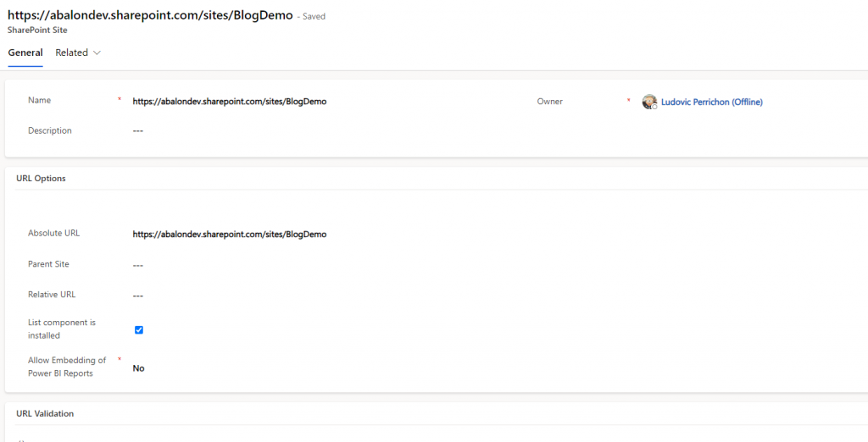868x442 pixels.
Task: Click the Owner field label
Action: pyautogui.click(x=549, y=102)
